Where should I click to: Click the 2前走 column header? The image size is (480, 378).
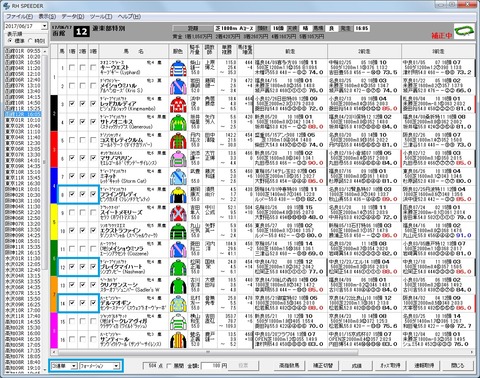[x=364, y=51]
